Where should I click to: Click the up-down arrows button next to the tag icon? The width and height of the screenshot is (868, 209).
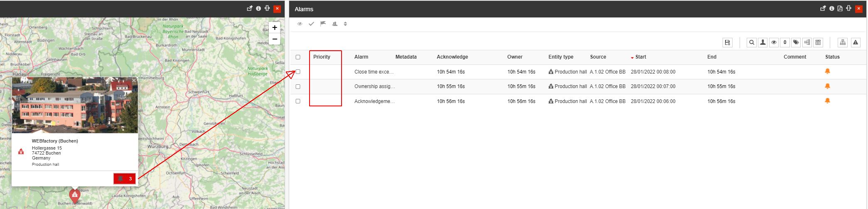coord(784,42)
